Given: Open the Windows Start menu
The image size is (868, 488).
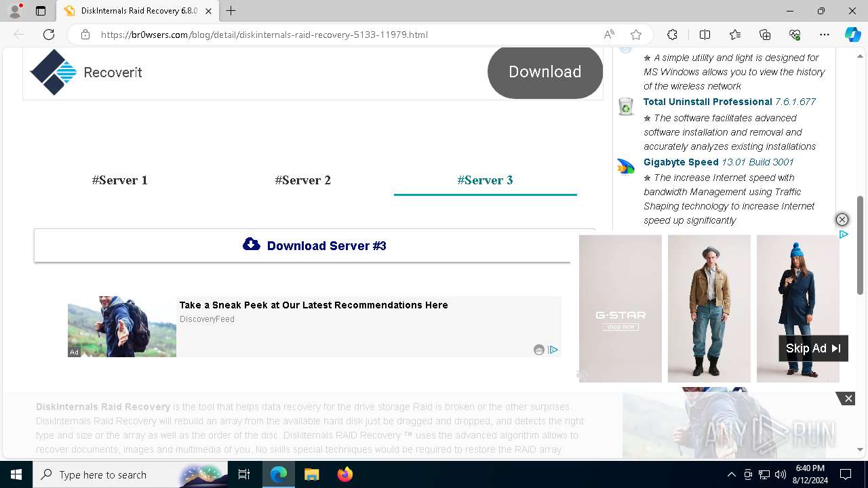Looking at the screenshot, I should point(16,474).
